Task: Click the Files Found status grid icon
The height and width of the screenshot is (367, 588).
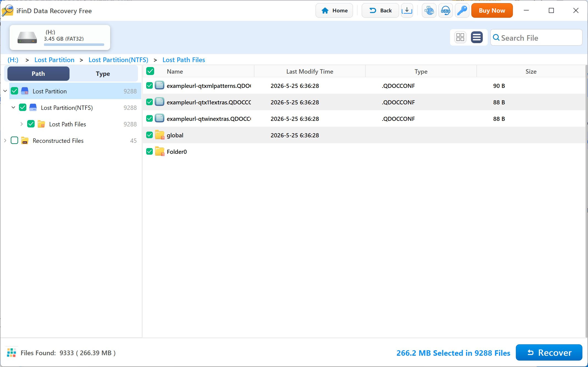Action: (x=12, y=352)
